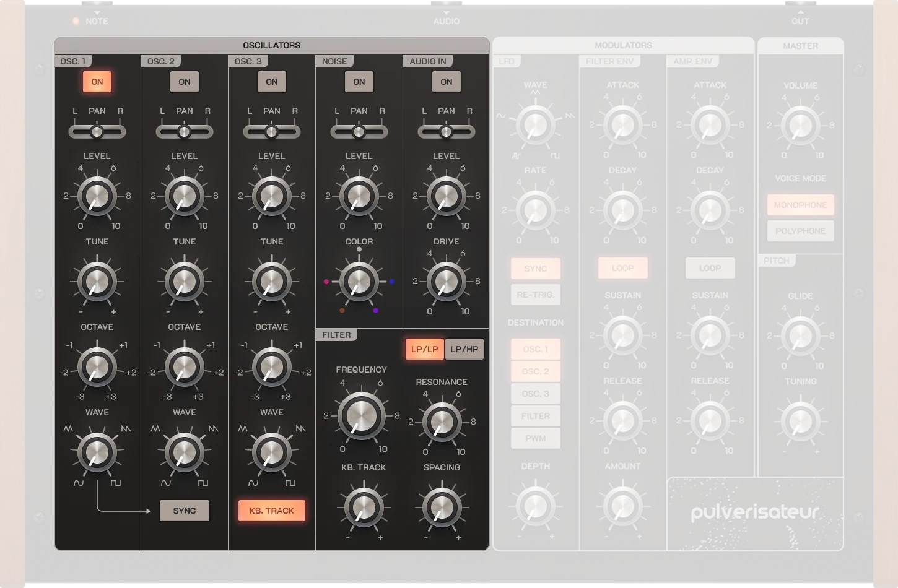Click the pulverisateur logo
The height and width of the screenshot is (588, 898).
(x=754, y=514)
